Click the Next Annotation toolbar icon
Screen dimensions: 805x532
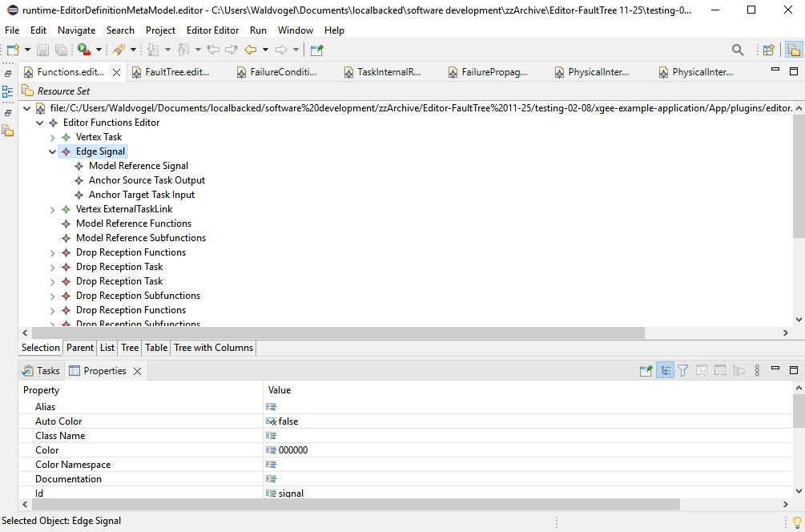tap(153, 50)
